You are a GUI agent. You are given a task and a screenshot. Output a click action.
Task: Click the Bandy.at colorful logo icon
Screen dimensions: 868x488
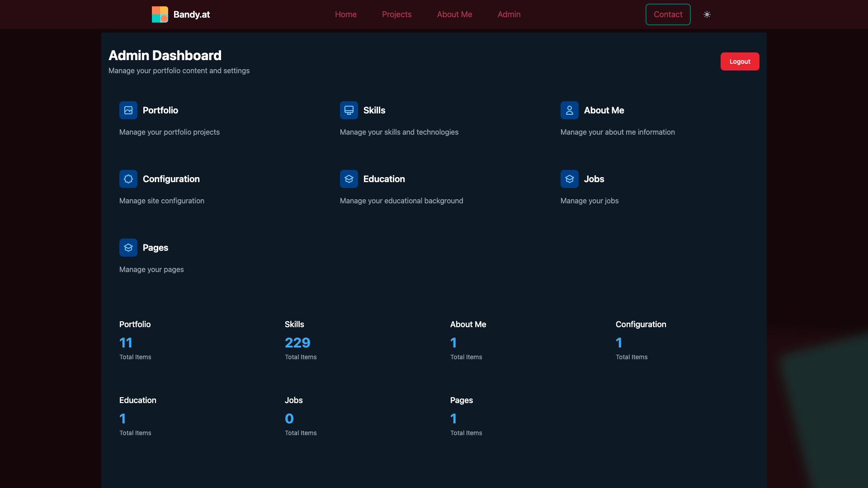(160, 14)
